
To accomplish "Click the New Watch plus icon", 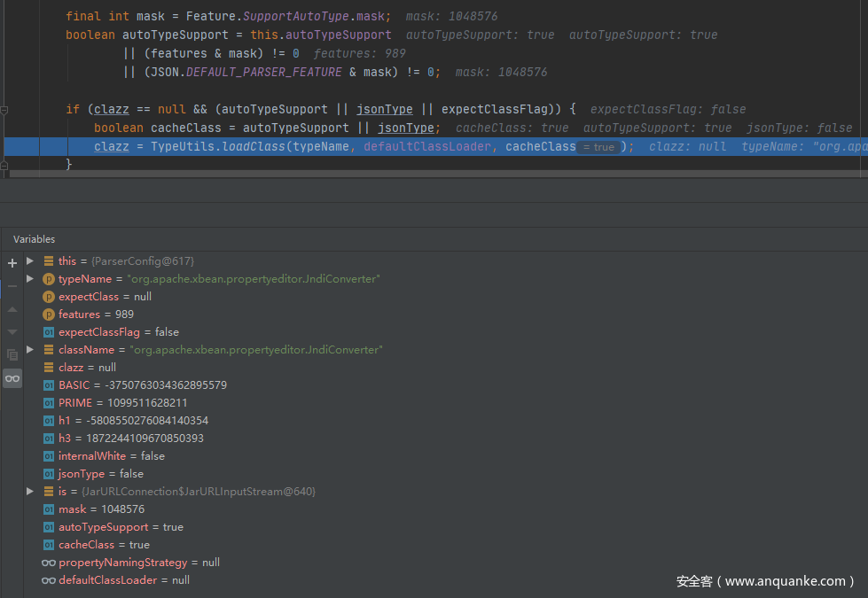I will click(12, 263).
